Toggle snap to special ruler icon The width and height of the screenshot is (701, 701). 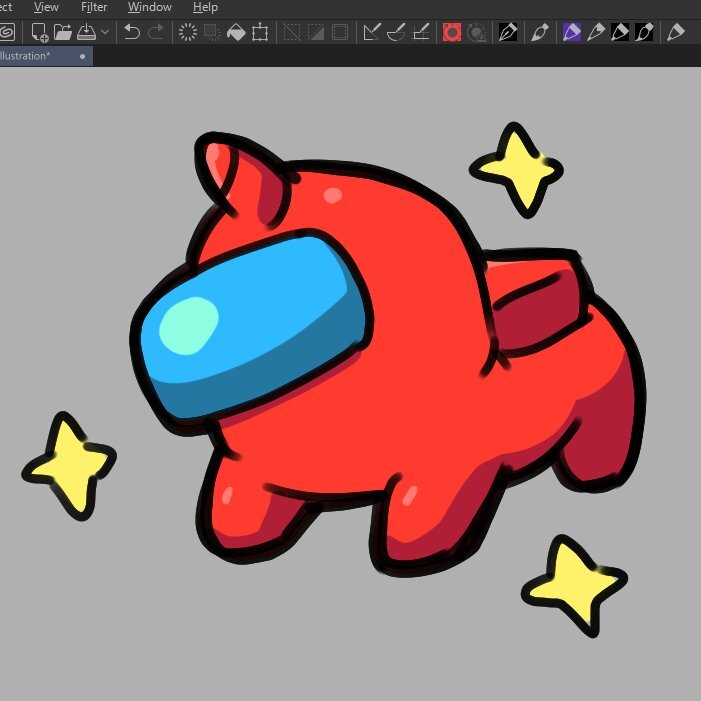pos(396,32)
